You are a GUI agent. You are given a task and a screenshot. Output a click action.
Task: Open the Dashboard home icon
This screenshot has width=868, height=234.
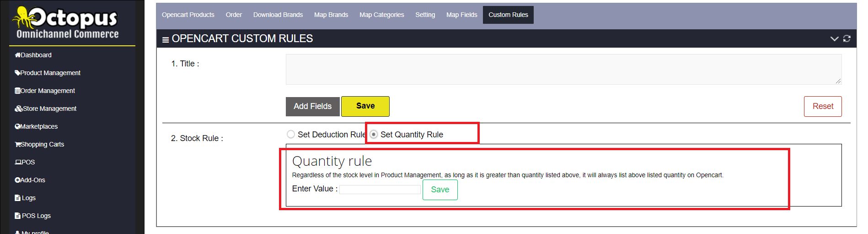17,55
